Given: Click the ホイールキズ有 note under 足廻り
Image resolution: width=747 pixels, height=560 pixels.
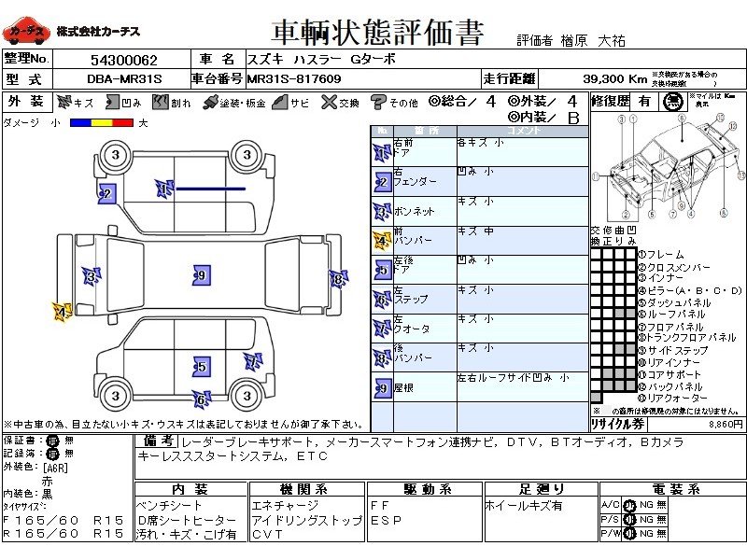Looking at the screenshot, I should click(x=524, y=506).
